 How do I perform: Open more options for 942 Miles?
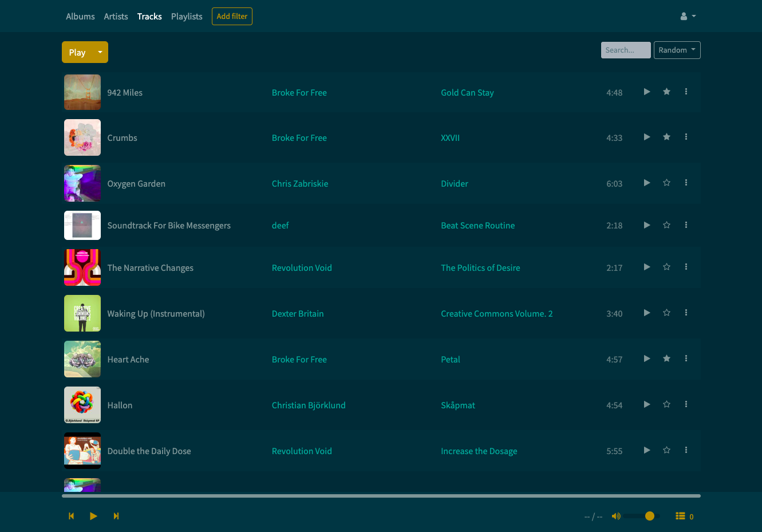686,92
